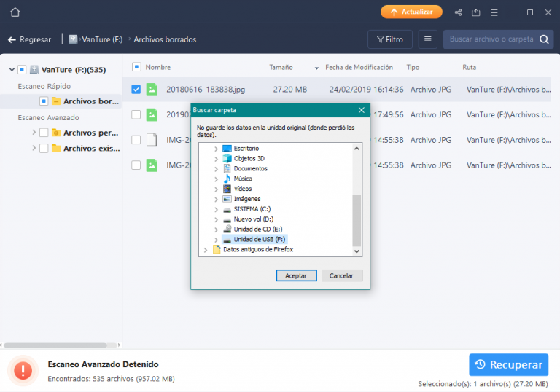
Task: Open the Filtro filter button
Action: pyautogui.click(x=390, y=39)
